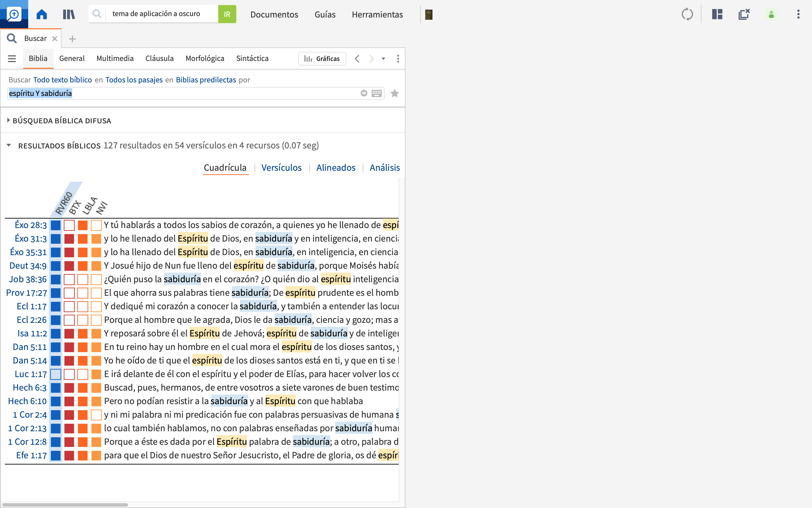The width and height of the screenshot is (812, 508).
Task: Open Efe 1:17 reference link
Action: (32, 456)
